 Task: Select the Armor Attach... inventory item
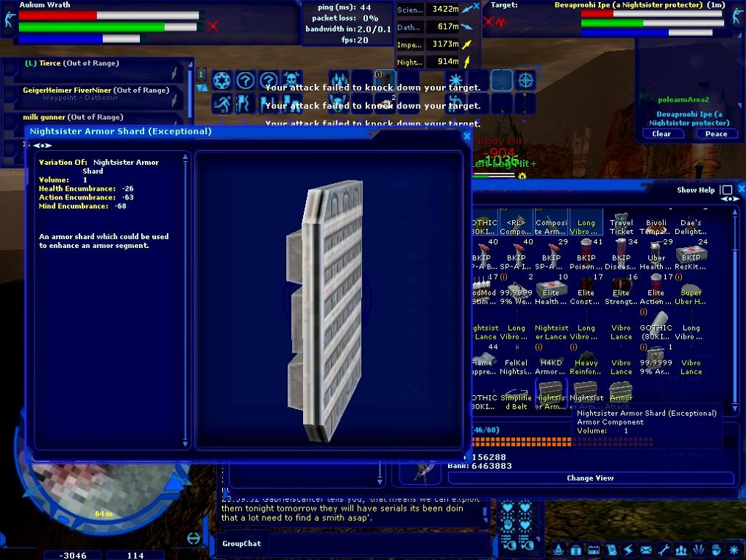[x=621, y=397]
